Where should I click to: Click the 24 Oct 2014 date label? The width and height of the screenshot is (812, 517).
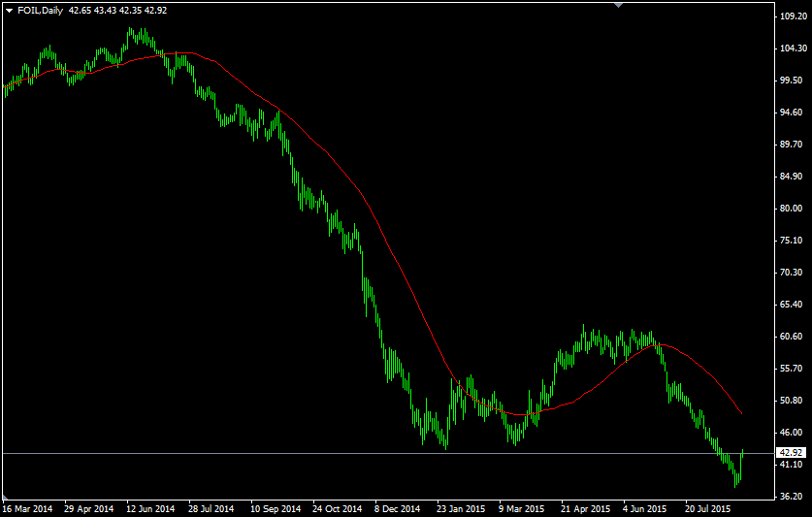pos(338,508)
